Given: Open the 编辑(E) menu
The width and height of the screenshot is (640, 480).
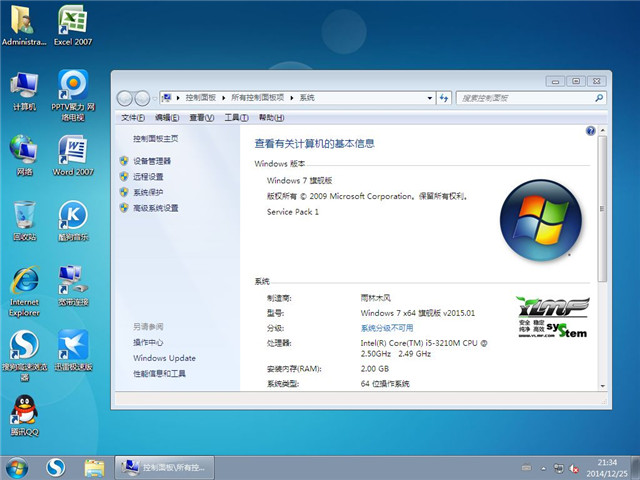Looking at the screenshot, I should pos(167,118).
